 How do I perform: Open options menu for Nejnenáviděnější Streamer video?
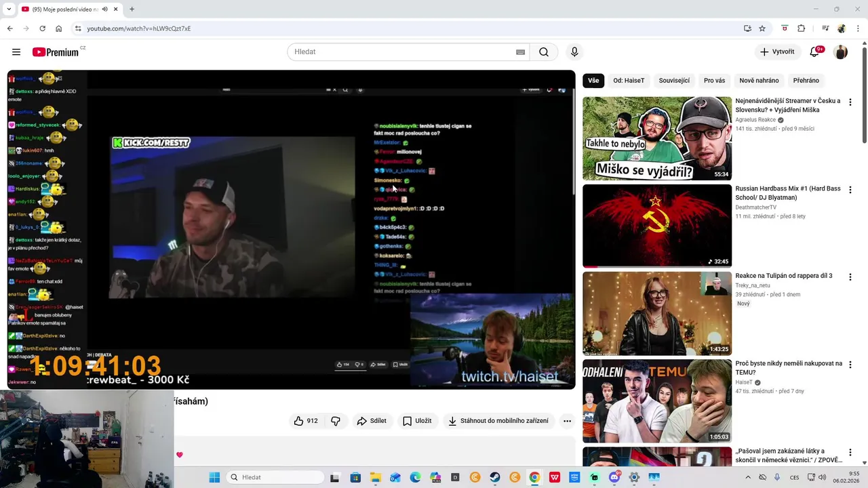pyautogui.click(x=850, y=102)
